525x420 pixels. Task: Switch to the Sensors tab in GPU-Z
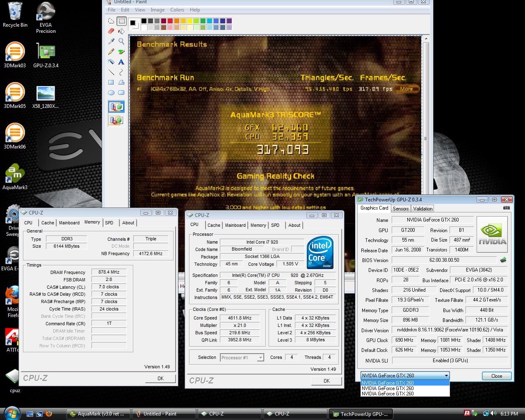(401, 209)
